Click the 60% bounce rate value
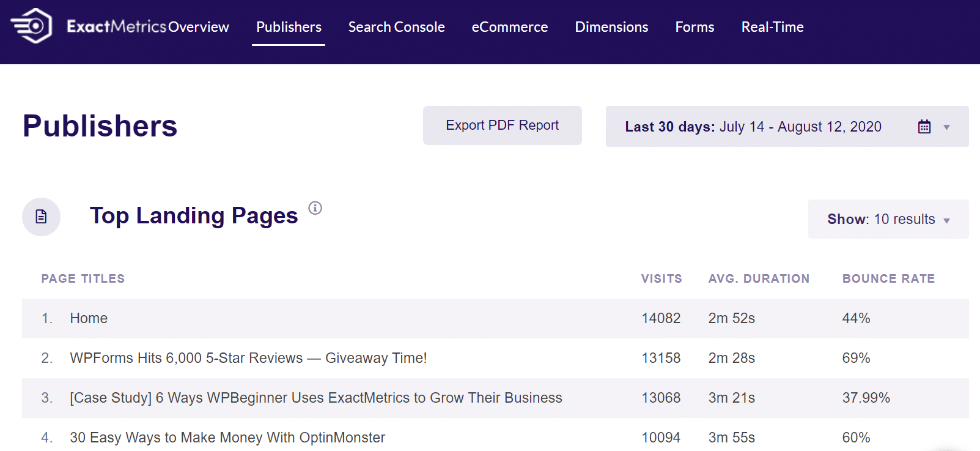Viewport: 980px width, 451px height. click(x=856, y=438)
